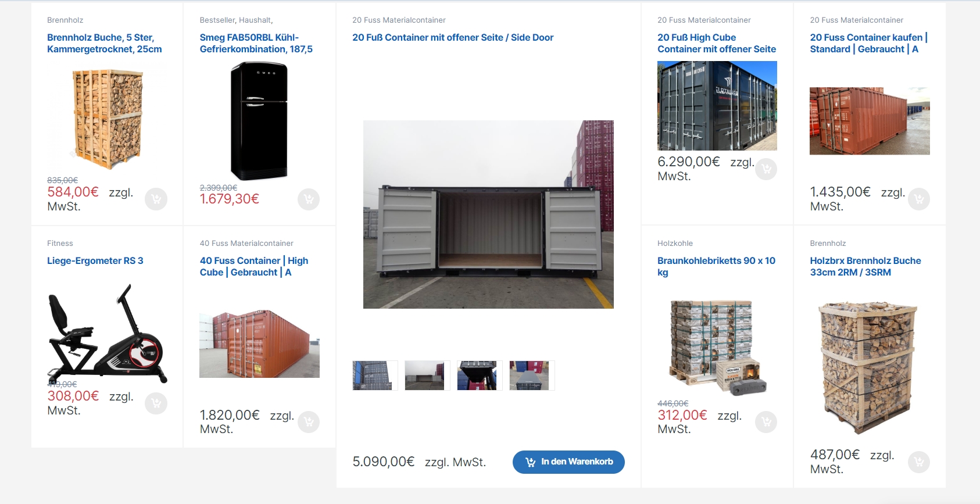The image size is (980, 504).
Task: View the large open side container image
Action: pyautogui.click(x=488, y=215)
